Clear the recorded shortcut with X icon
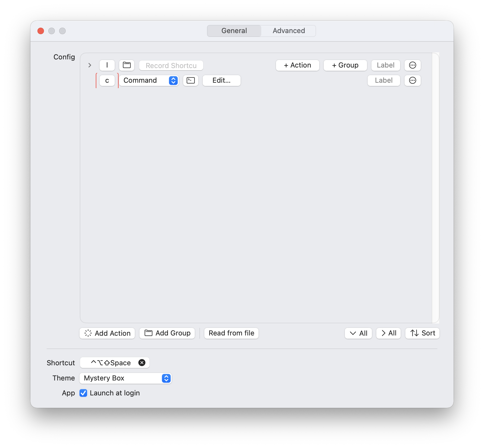Viewport: 484px width, 448px height. pyautogui.click(x=142, y=363)
